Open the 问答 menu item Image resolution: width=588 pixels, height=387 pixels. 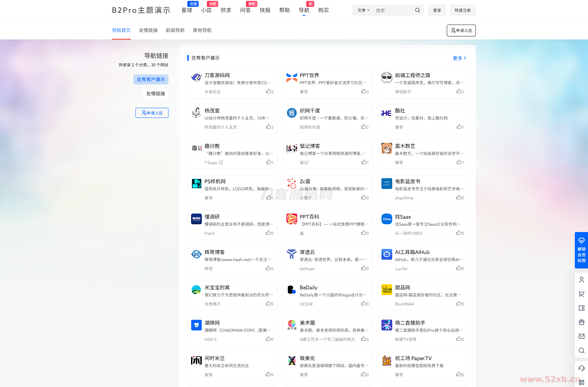coord(245,10)
